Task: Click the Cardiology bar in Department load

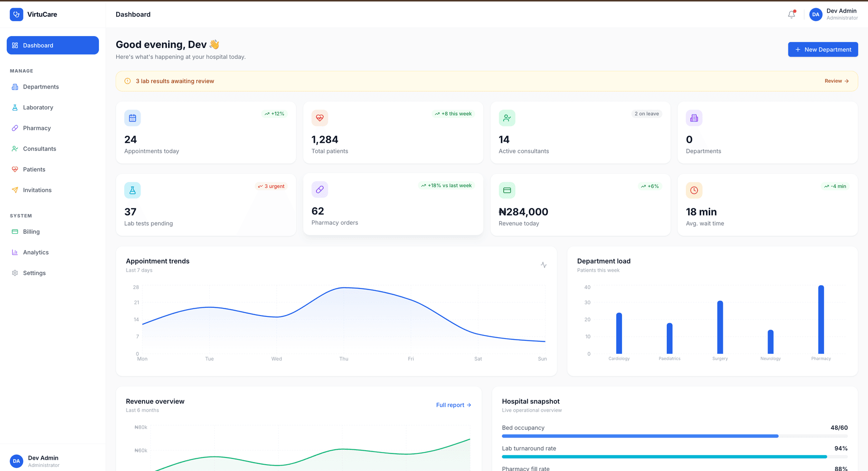Action: click(x=619, y=333)
